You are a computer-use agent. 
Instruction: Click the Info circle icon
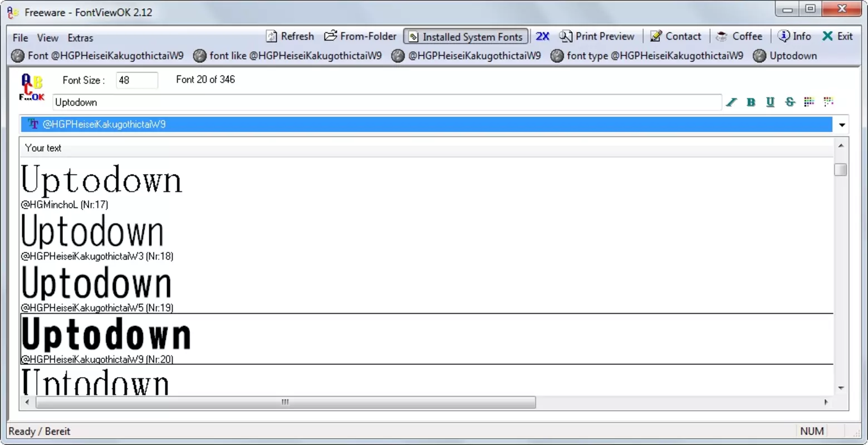coord(783,36)
